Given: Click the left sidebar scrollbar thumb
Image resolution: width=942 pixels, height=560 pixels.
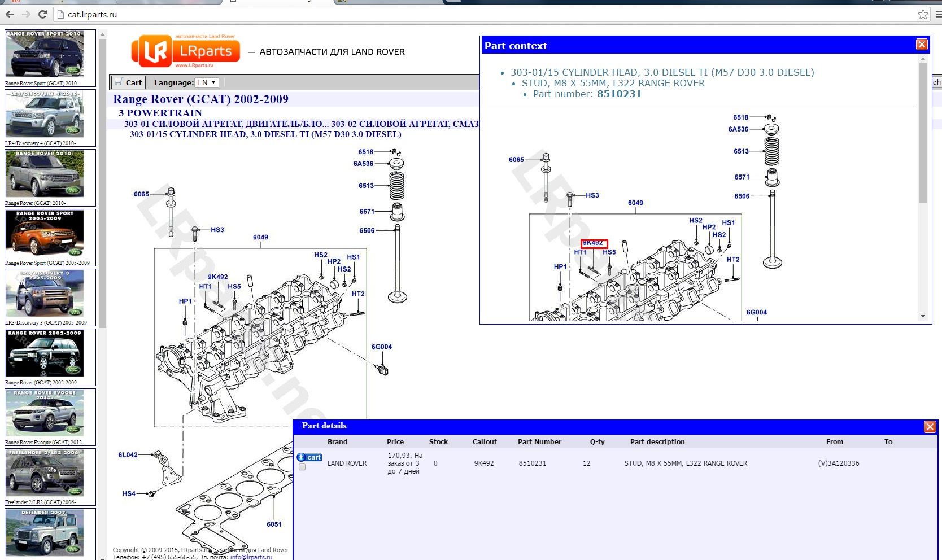Looking at the screenshot, I should pyautogui.click(x=102, y=183).
